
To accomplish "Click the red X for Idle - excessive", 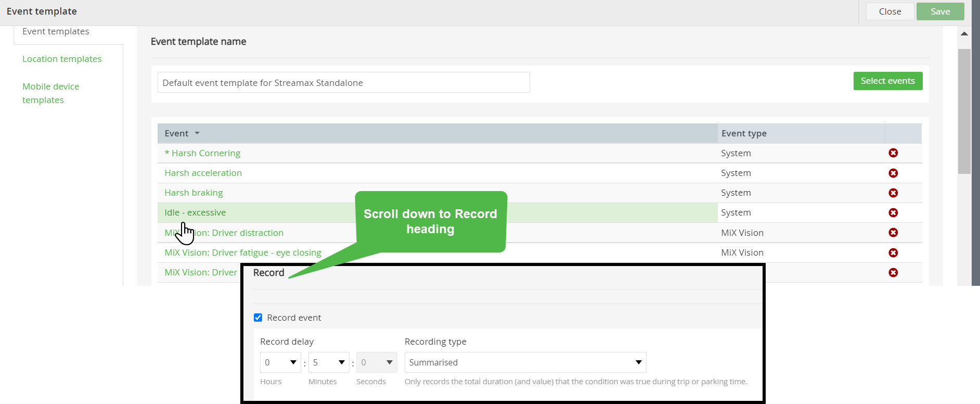I will [893, 212].
